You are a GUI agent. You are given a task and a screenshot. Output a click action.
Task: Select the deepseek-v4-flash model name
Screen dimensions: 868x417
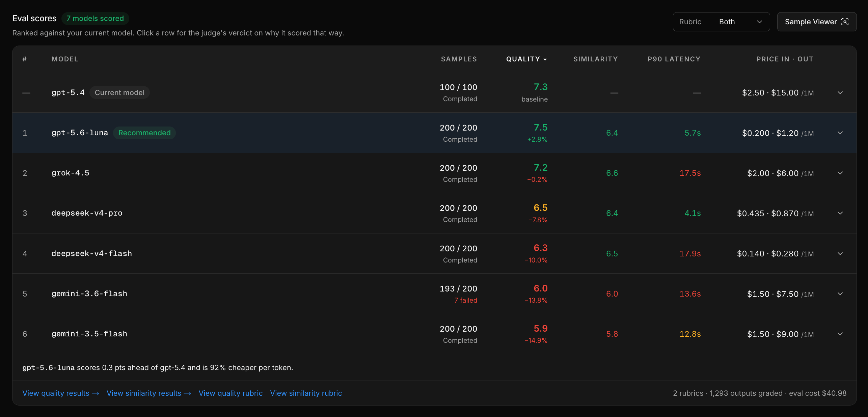[x=91, y=253]
